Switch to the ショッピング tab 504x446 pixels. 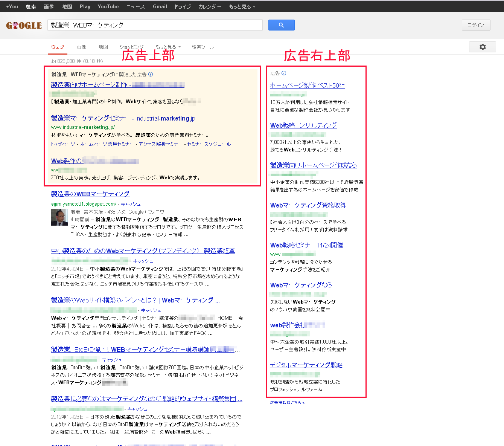click(x=131, y=47)
